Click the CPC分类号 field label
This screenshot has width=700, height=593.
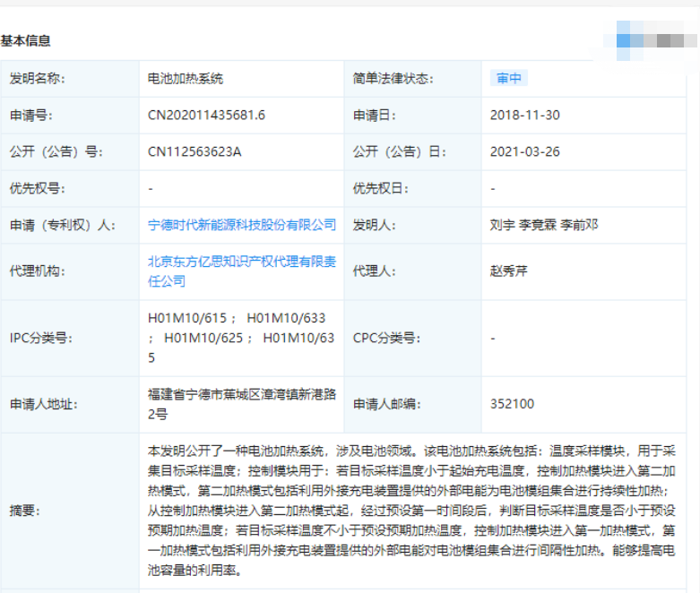[386, 338]
